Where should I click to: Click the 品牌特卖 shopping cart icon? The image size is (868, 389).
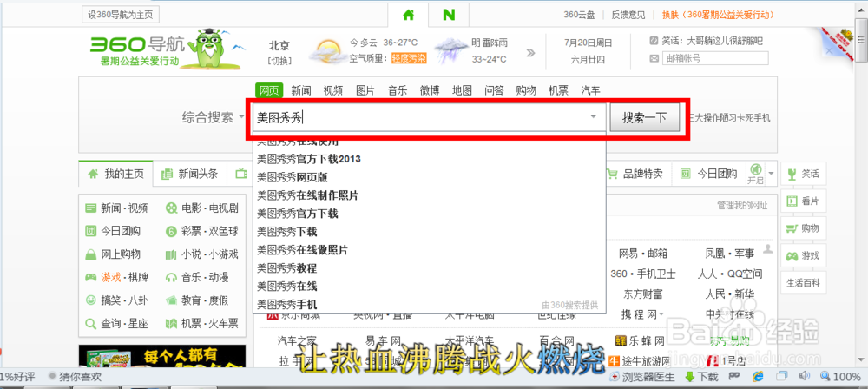[612, 174]
